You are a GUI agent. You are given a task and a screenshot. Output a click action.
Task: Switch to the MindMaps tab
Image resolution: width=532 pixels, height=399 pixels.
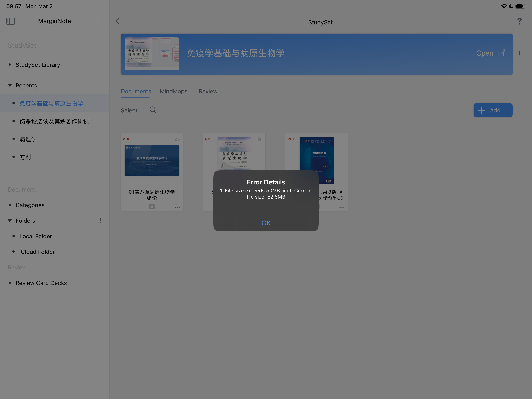(x=173, y=91)
